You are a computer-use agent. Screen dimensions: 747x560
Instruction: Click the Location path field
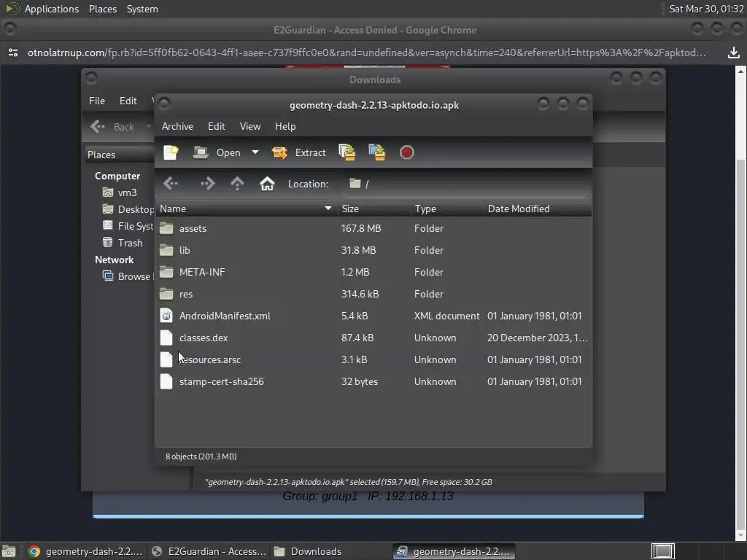[x=466, y=184]
